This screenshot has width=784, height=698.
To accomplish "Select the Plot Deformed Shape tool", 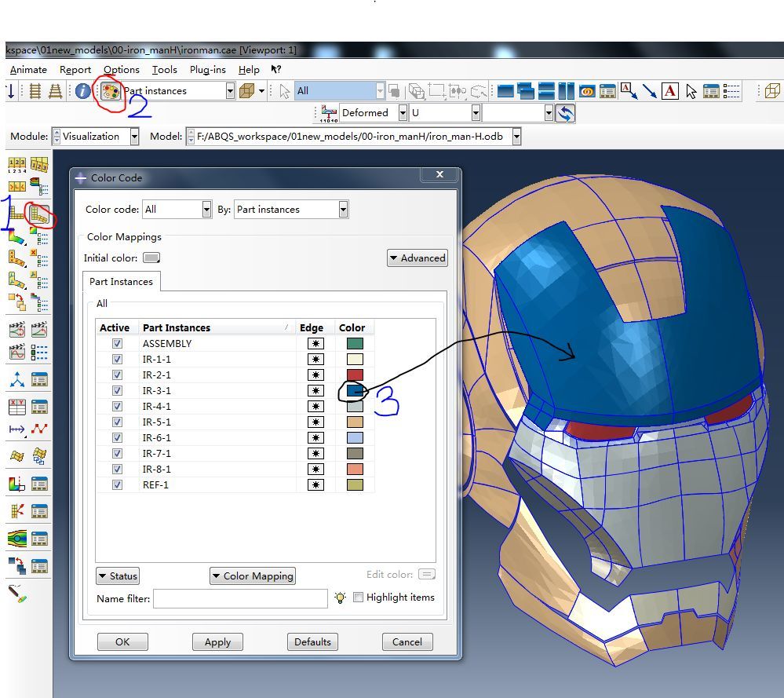I will click(38, 213).
